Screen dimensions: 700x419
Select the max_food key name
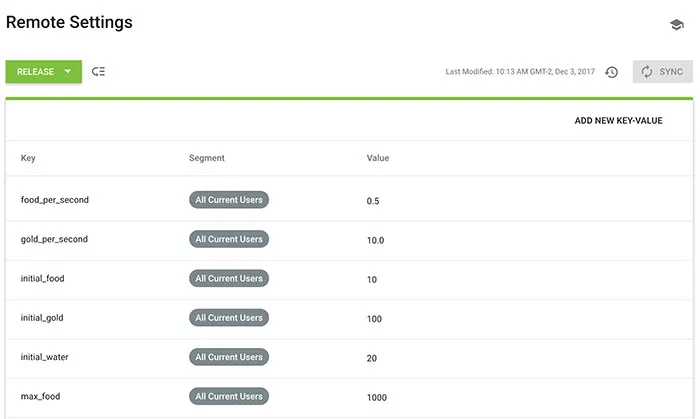[x=40, y=396]
